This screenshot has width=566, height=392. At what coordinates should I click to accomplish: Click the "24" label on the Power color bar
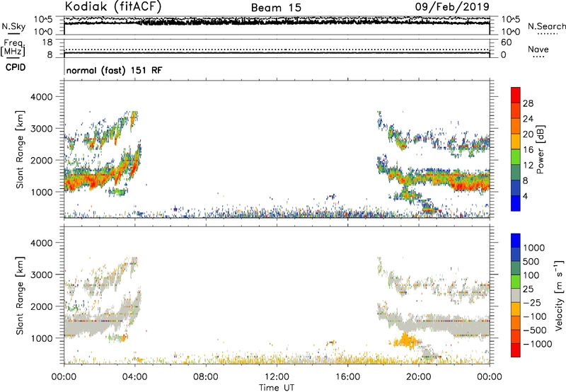528,119
